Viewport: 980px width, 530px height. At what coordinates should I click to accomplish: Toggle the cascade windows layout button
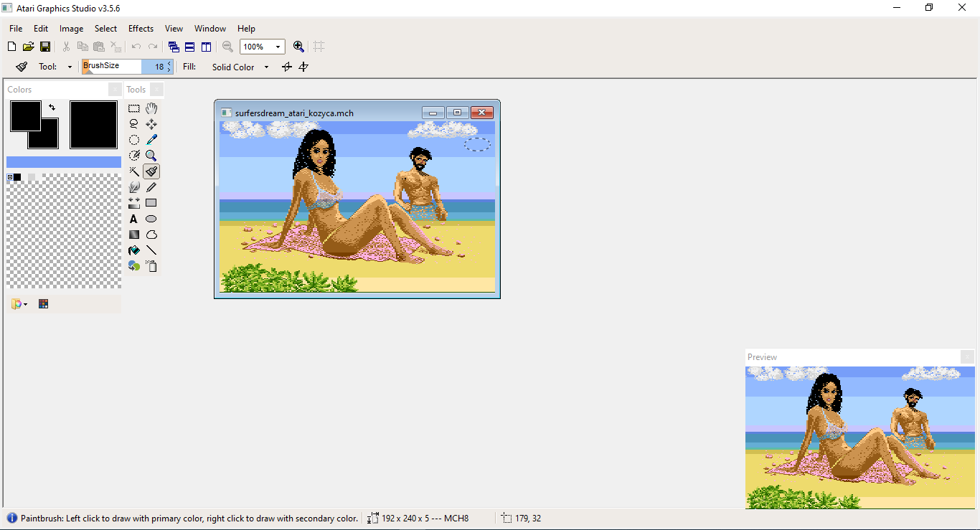(173, 47)
